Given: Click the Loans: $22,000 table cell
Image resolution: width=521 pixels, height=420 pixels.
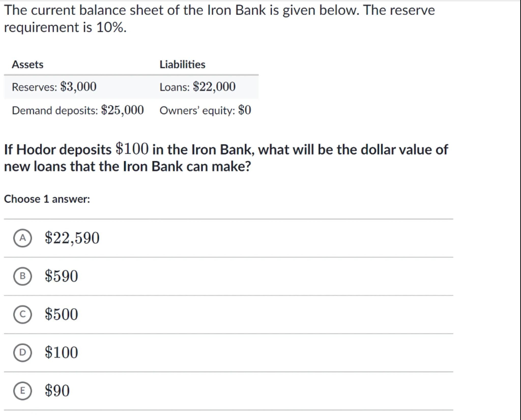Looking at the screenshot, I should point(197,87).
